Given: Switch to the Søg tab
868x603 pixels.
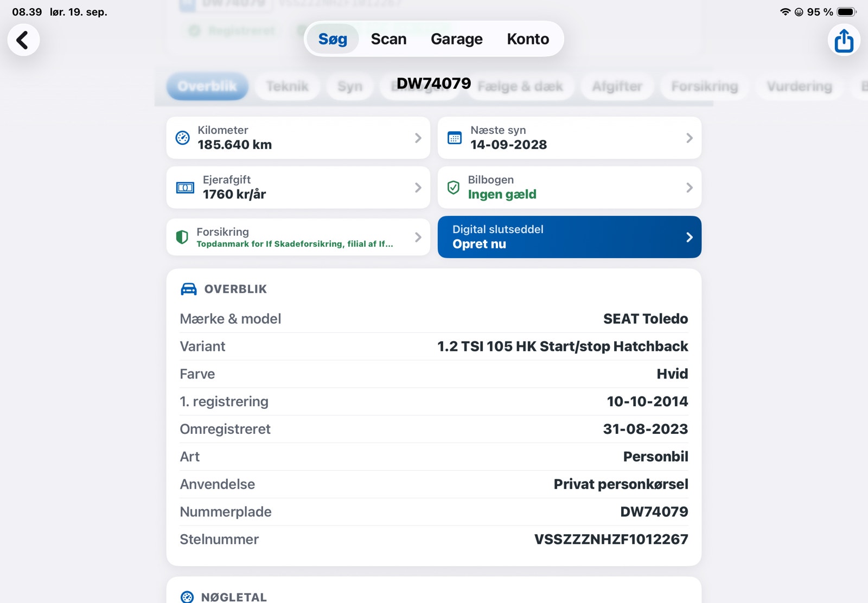Looking at the screenshot, I should 333,39.
